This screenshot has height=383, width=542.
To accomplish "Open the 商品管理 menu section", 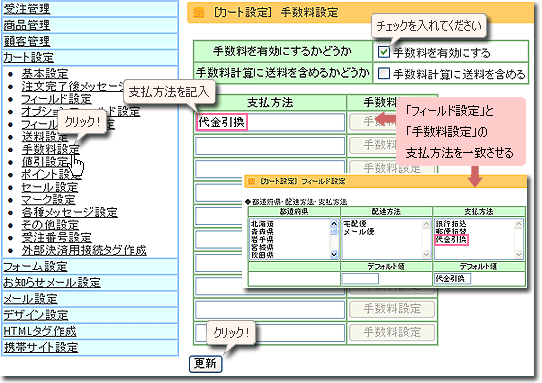I will coord(27,25).
